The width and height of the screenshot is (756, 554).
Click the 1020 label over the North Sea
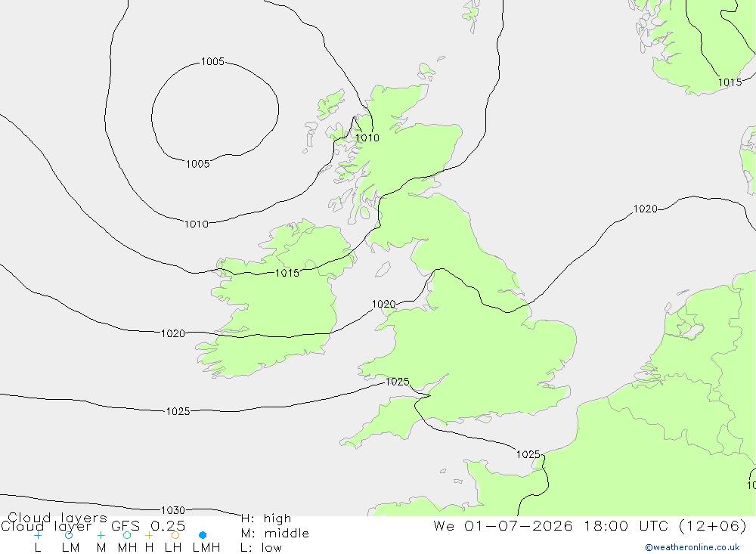645,209
